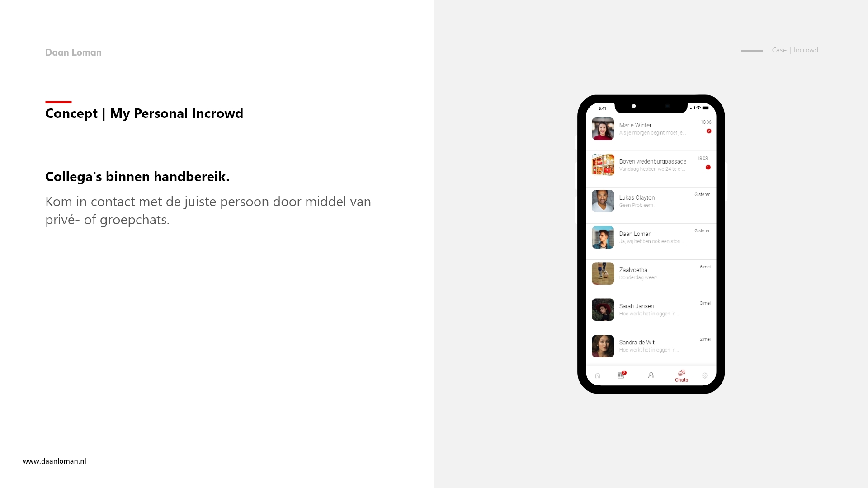Screen dimensions: 868x488
Task: Tap the Settings icon in bottom nav
Action: pos(705,375)
